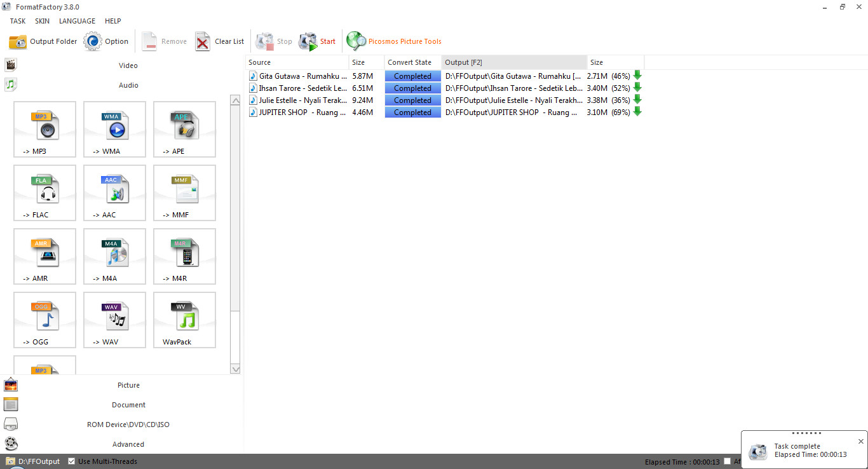Click the Completed bar for Julie Estelle
Viewport: 868px width, 469px height.
coord(412,100)
